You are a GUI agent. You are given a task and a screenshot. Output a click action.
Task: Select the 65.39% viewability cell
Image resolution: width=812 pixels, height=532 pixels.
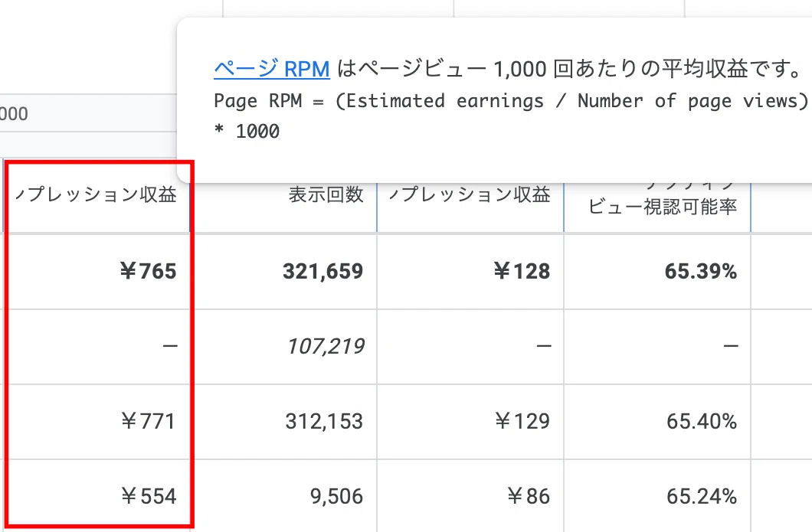point(701,271)
